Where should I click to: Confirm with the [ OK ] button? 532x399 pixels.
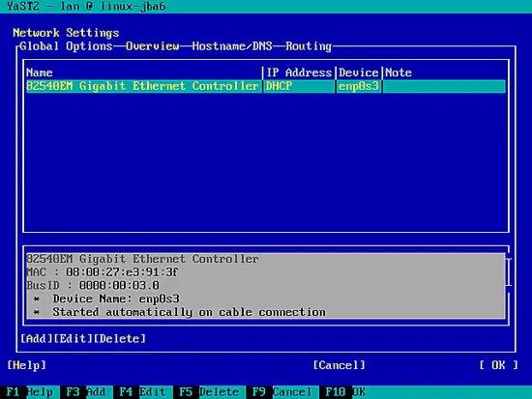[499, 365]
